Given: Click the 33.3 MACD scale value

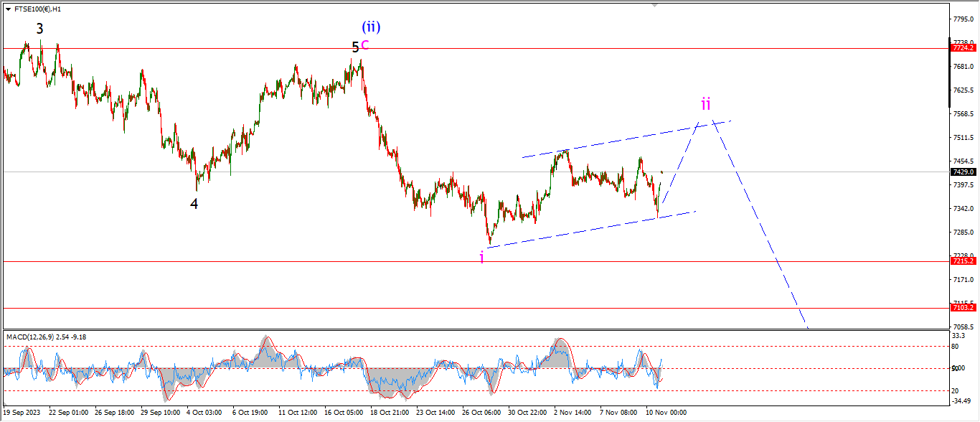Looking at the screenshot, I should (958, 336).
